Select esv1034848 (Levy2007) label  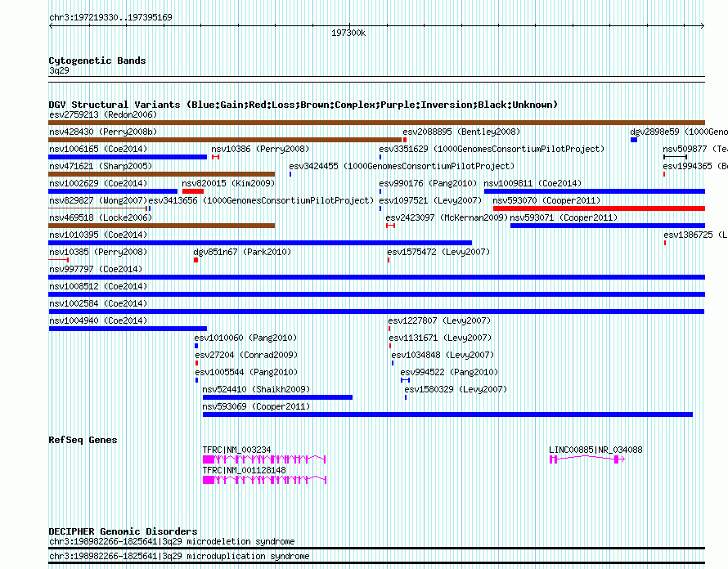click(443, 355)
